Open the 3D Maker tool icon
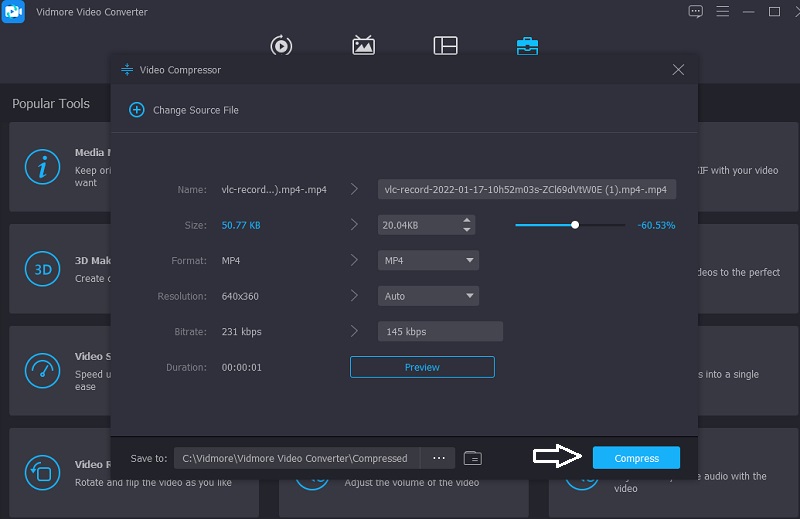Screen dimensions: 800x519 click(42, 270)
